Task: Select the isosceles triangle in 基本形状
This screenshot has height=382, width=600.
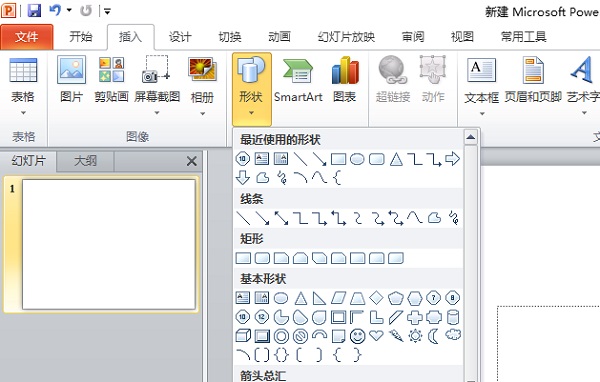Action: point(300,298)
